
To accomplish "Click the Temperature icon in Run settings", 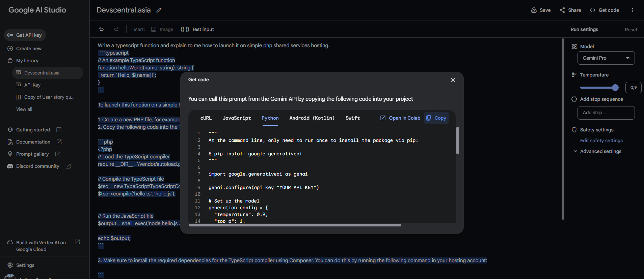I will (574, 75).
